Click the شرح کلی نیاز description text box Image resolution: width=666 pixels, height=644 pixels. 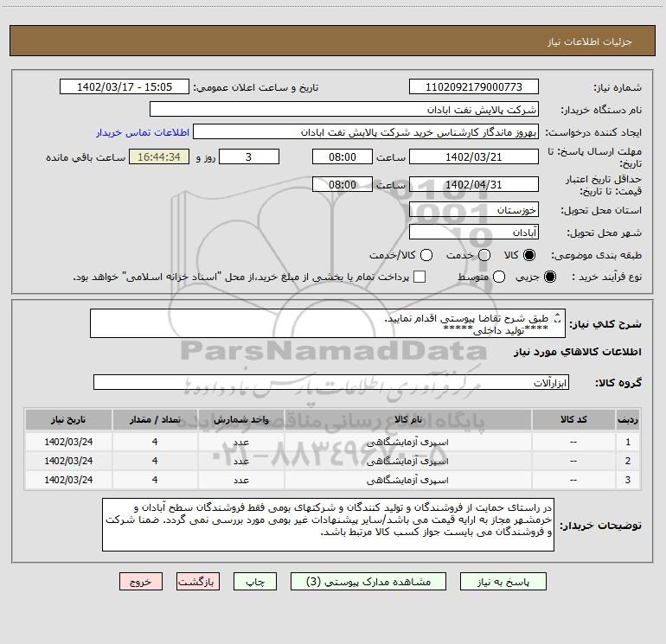pyautogui.click(x=328, y=323)
